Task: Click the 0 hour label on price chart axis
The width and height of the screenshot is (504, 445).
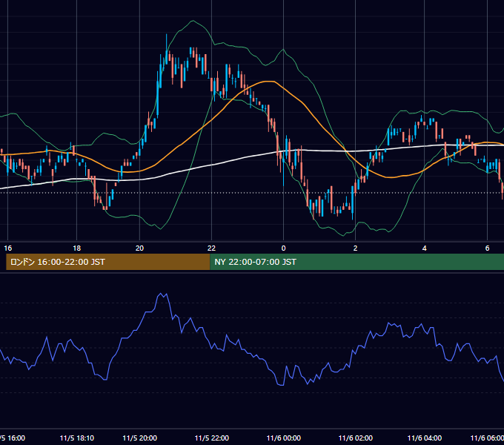Action: [283, 248]
